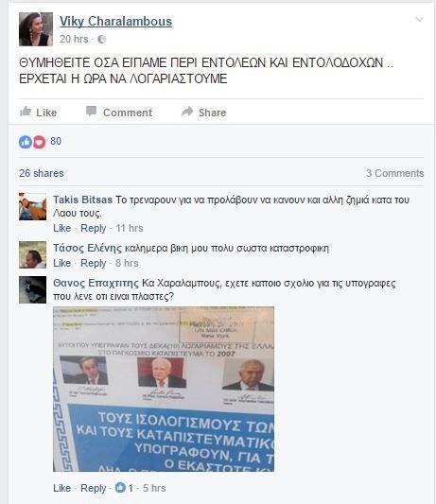Like the Takis Bitsas comment
The height and width of the screenshot is (504, 436).
click(62, 228)
